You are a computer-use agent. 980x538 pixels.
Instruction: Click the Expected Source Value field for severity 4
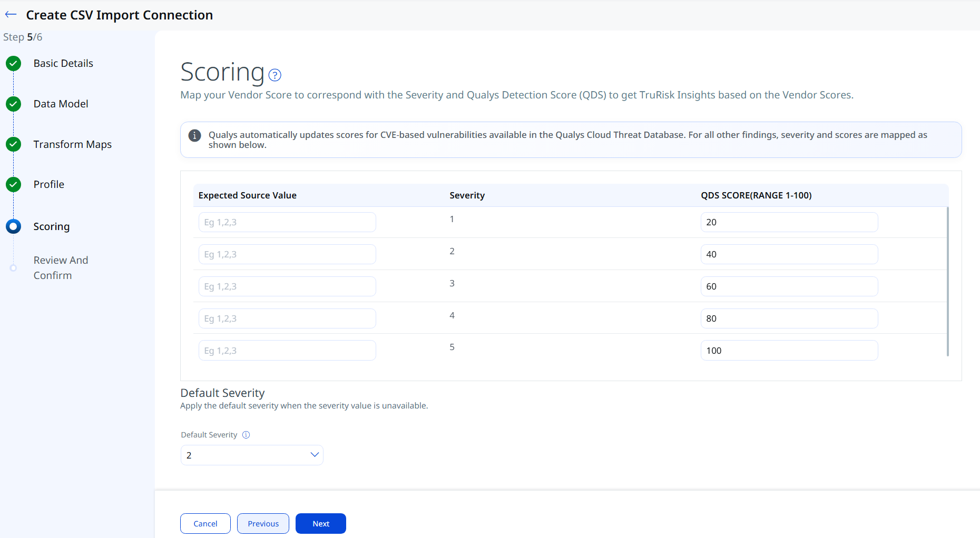coord(287,318)
